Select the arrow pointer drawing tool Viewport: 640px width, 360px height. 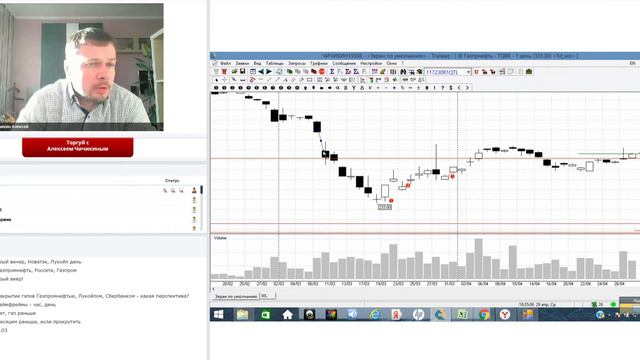pos(216,80)
